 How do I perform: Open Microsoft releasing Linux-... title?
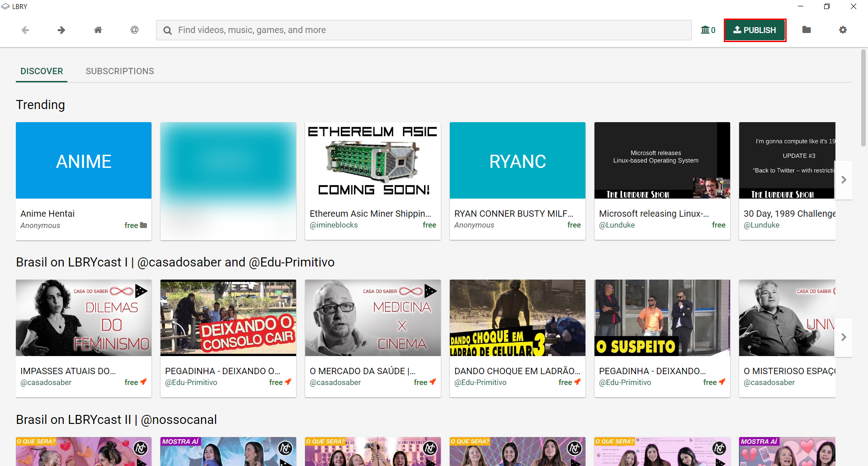(x=654, y=214)
